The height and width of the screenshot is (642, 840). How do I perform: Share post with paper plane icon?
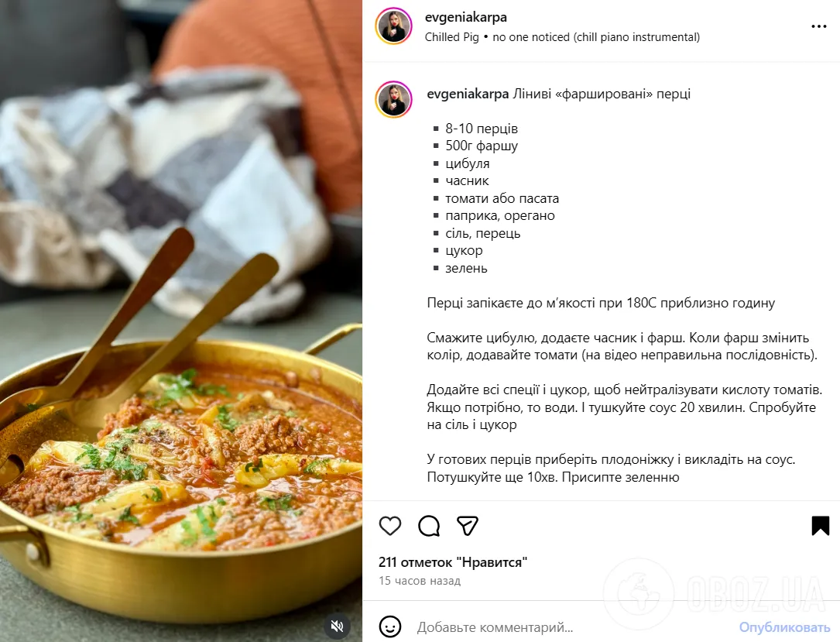pyautogui.click(x=467, y=526)
